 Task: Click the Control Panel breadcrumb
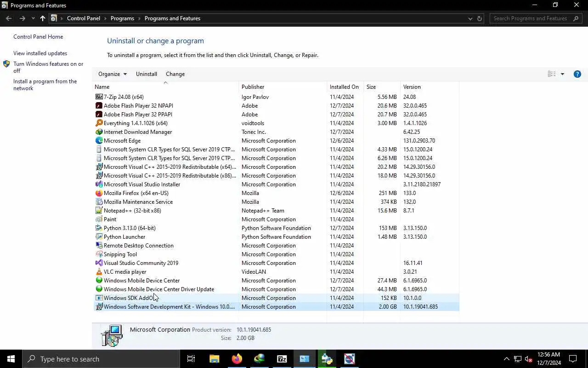point(83,18)
